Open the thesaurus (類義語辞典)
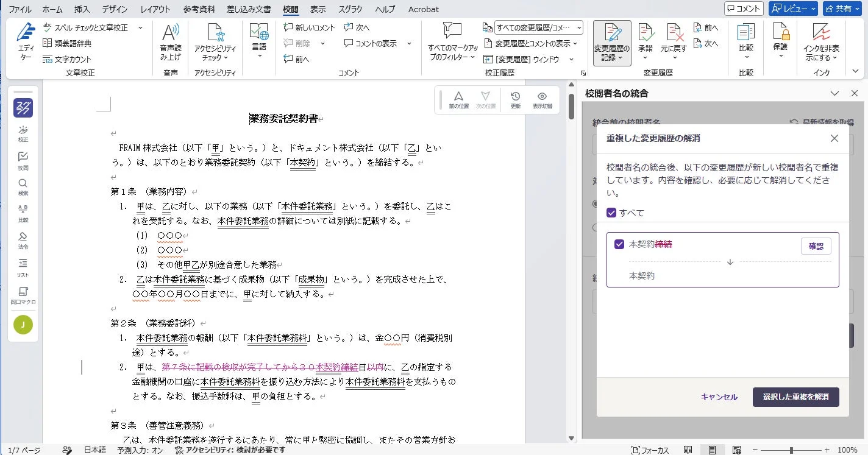The height and width of the screenshot is (455, 868). pos(66,43)
